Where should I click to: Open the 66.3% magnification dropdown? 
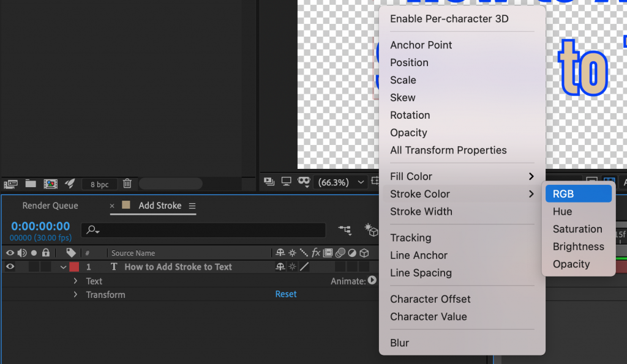(340, 182)
